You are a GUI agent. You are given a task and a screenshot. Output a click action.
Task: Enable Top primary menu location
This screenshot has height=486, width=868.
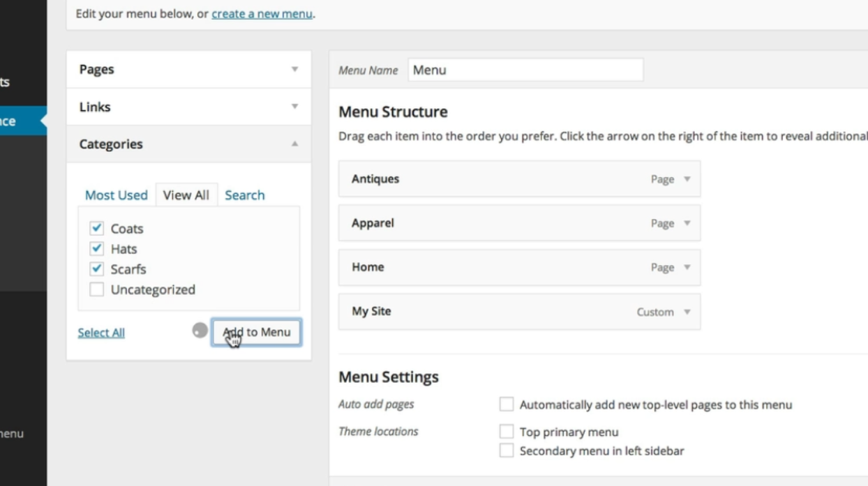tap(507, 432)
